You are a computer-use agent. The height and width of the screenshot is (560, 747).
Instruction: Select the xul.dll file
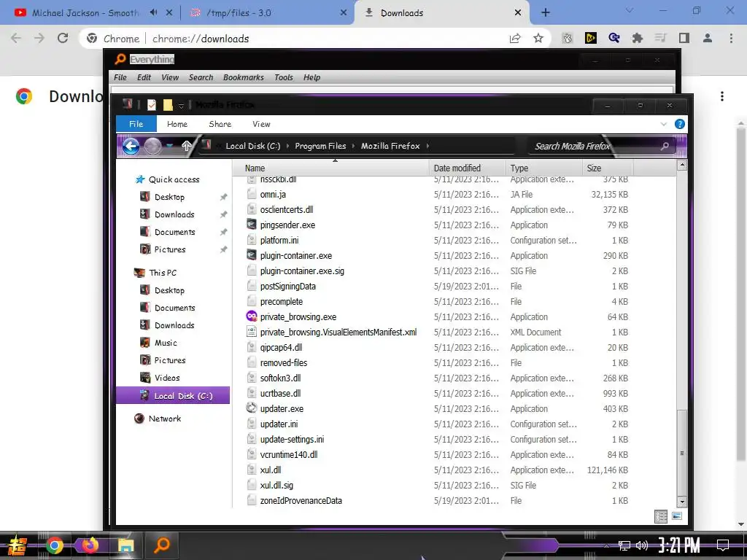271,470
